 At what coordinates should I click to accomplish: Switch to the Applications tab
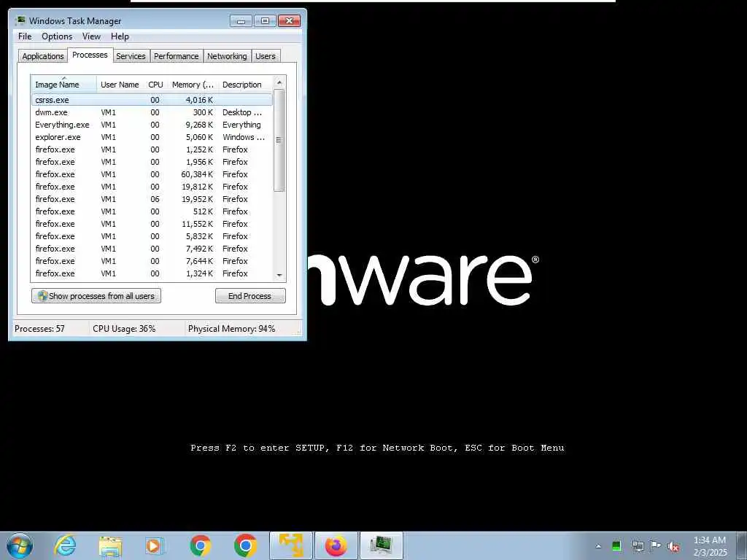43,56
